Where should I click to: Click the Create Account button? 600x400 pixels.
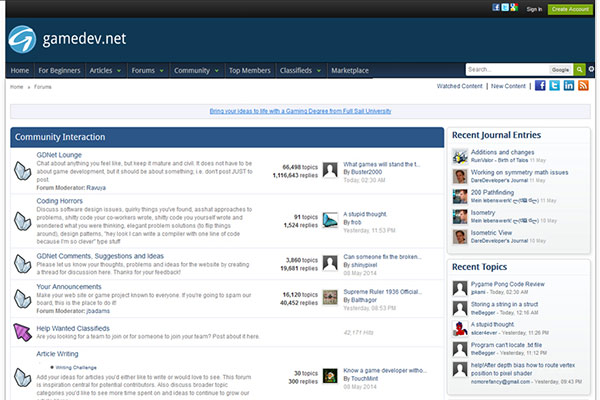point(570,9)
